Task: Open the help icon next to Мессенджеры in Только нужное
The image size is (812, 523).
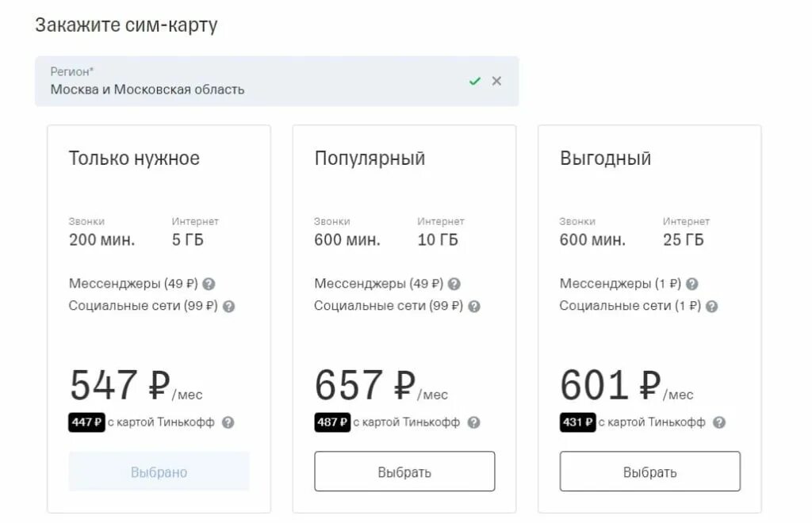Action: pyautogui.click(x=209, y=284)
